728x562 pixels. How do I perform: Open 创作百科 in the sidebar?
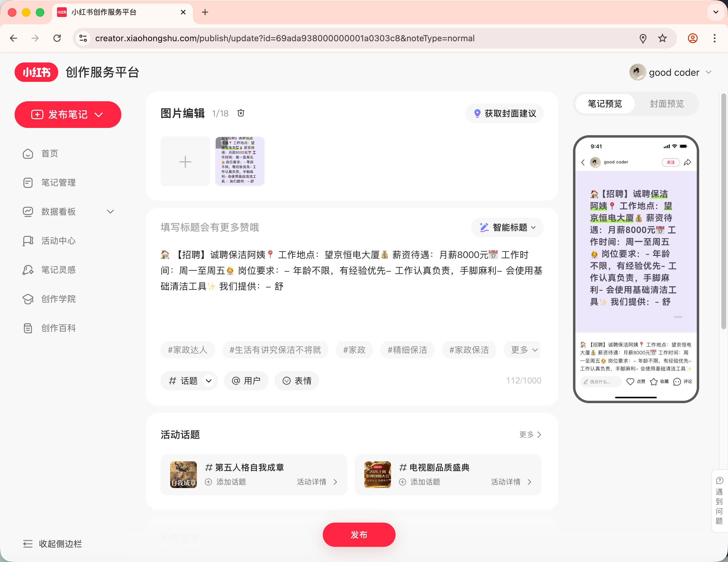point(58,328)
